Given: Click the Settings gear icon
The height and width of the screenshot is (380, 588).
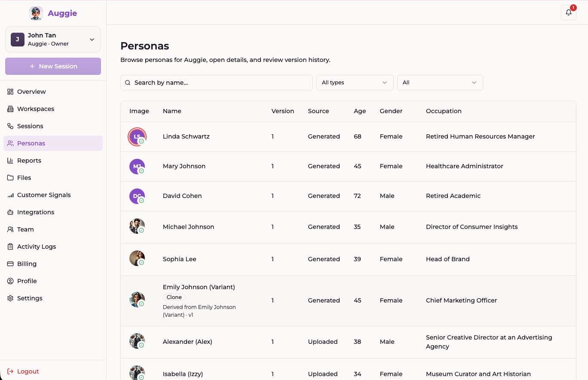Looking at the screenshot, I should click(x=10, y=298).
